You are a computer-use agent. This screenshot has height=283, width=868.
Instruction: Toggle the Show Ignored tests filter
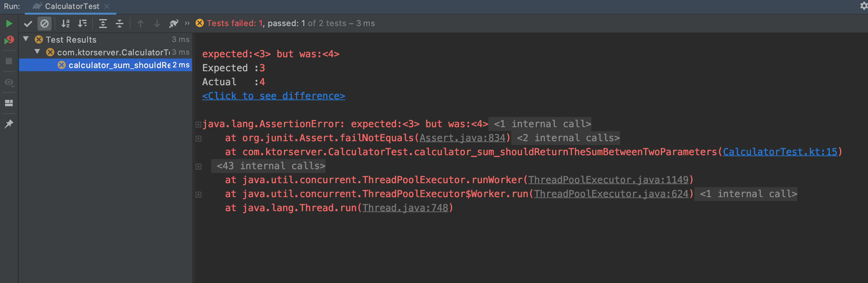click(x=45, y=24)
